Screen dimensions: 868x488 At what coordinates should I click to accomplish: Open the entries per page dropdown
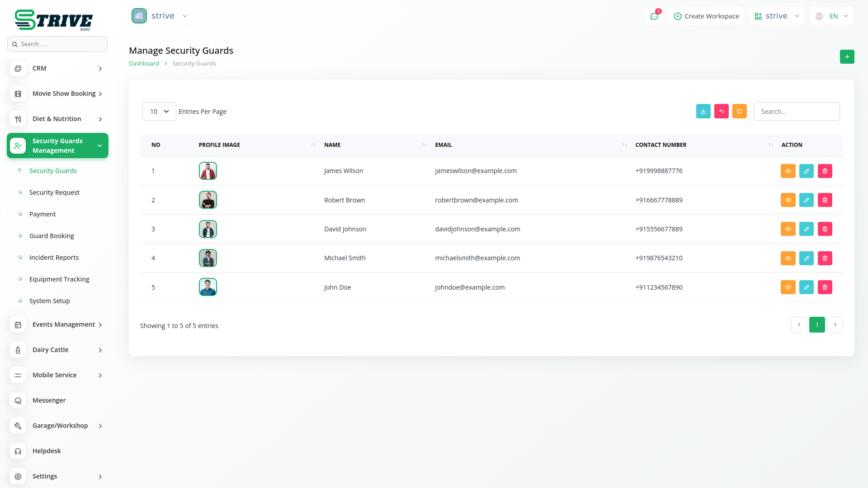pos(159,112)
